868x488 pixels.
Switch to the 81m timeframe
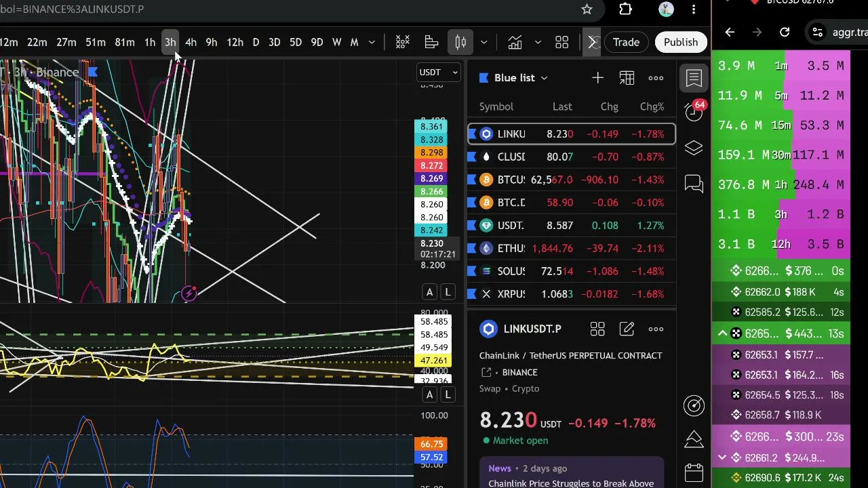124,42
